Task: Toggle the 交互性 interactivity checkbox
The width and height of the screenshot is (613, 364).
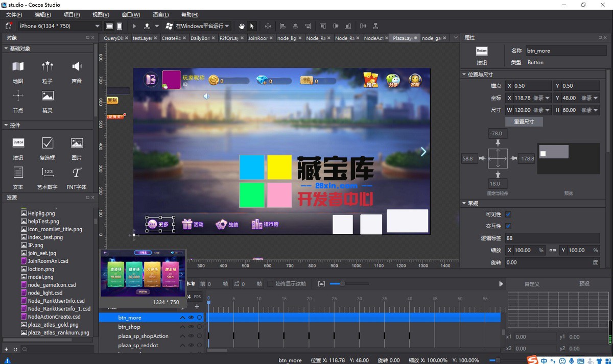Action: click(508, 226)
